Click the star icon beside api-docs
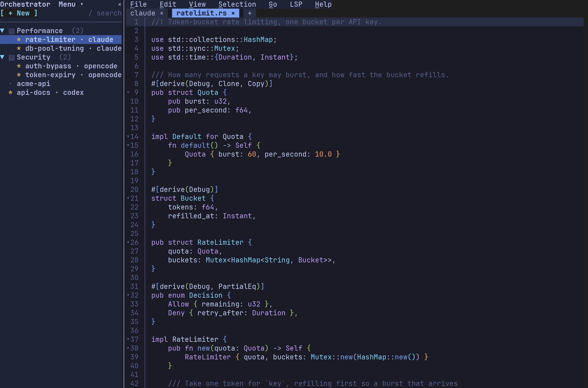The width and height of the screenshot is (588, 388). click(11, 93)
